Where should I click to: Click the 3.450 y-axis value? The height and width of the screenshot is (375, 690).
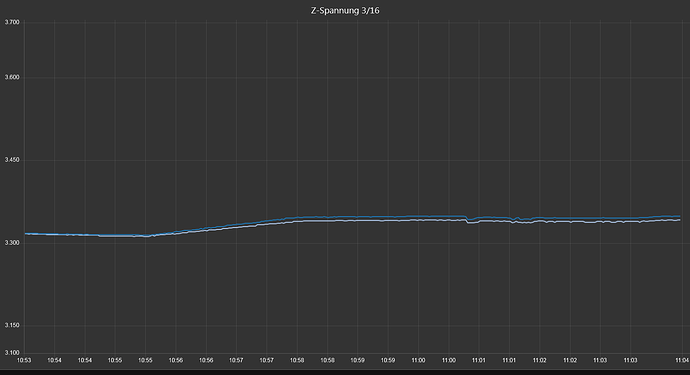tap(12, 160)
